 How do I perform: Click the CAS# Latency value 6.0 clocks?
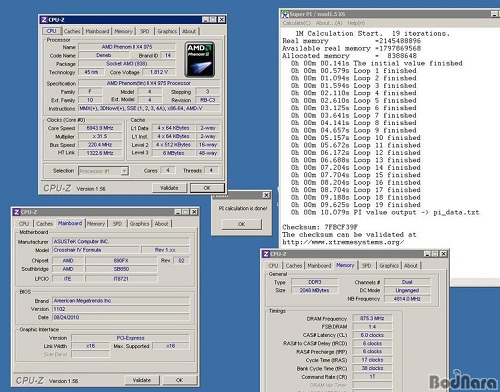[372, 335]
